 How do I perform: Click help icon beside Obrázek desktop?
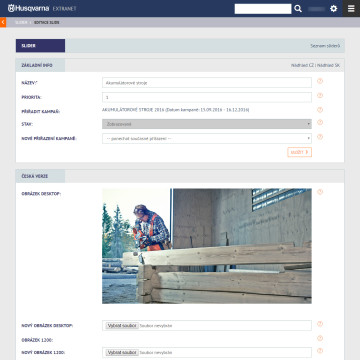pos(320,192)
